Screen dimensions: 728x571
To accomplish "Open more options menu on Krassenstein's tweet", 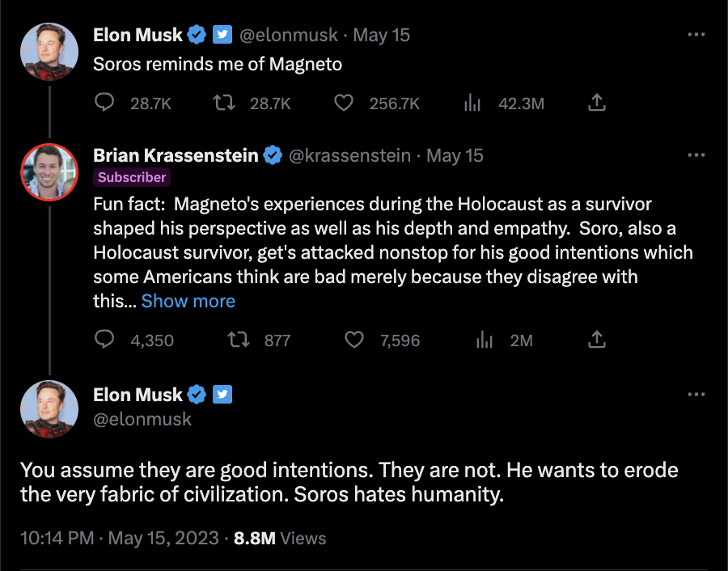I will 696,154.
